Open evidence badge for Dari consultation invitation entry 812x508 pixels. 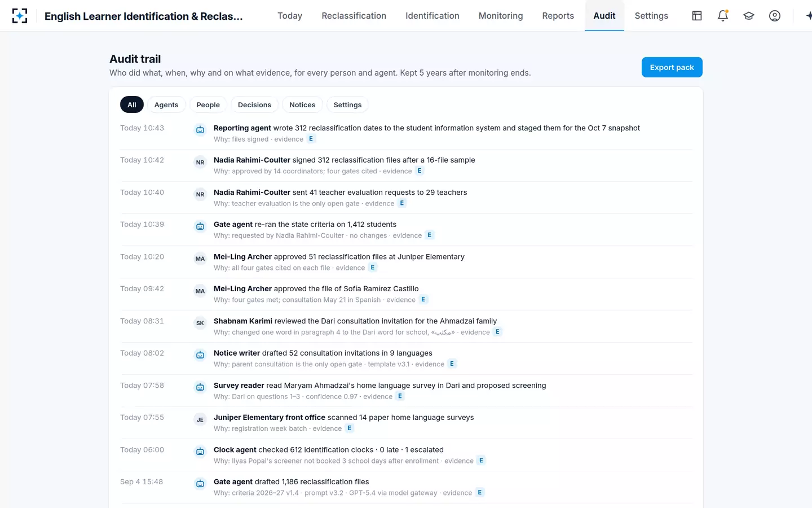(x=497, y=332)
